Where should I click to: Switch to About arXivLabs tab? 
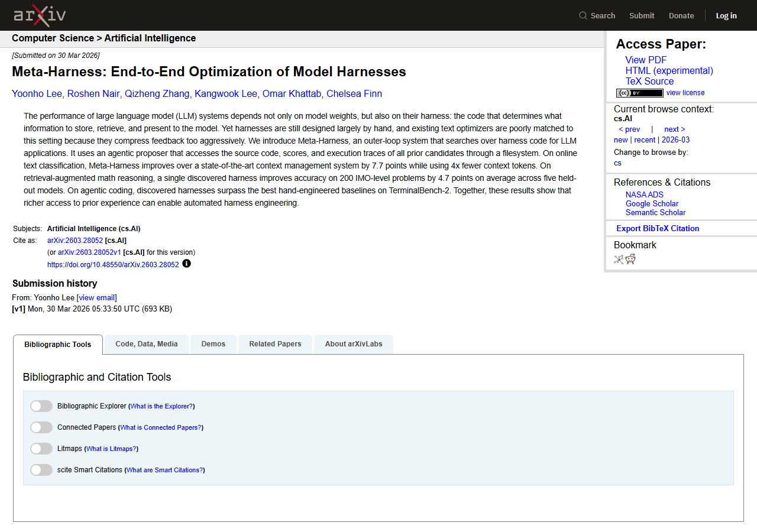pyautogui.click(x=354, y=344)
